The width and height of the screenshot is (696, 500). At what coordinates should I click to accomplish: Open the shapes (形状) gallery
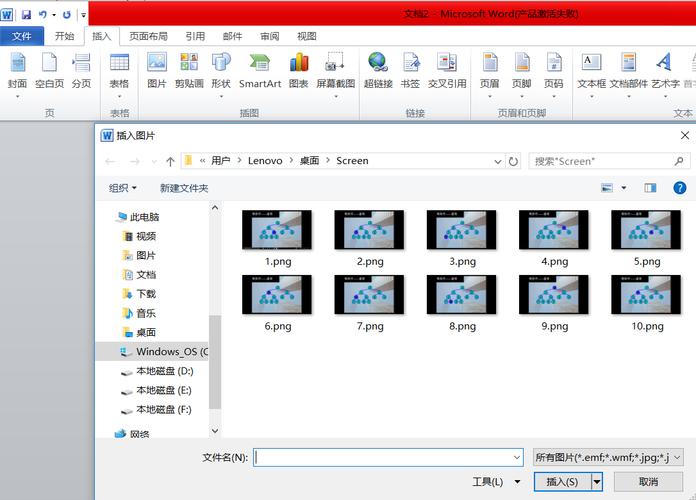tap(221, 73)
